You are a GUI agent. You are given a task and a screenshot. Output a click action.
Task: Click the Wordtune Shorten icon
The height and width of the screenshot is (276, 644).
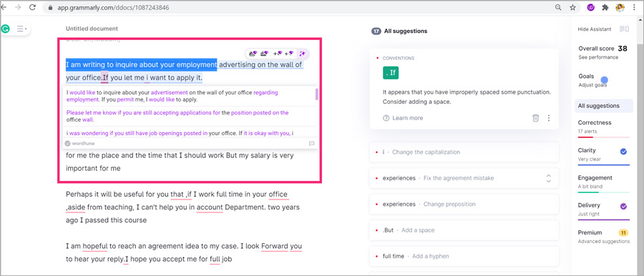278,54
